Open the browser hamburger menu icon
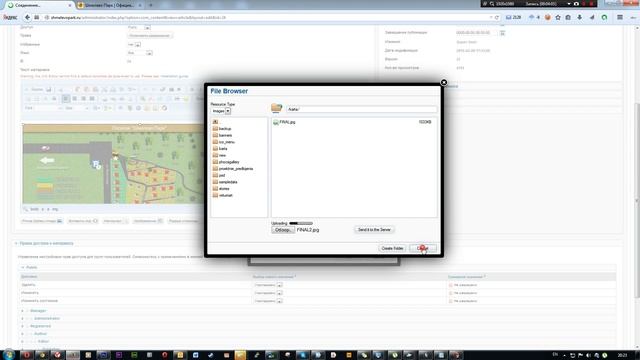 pos(620,18)
